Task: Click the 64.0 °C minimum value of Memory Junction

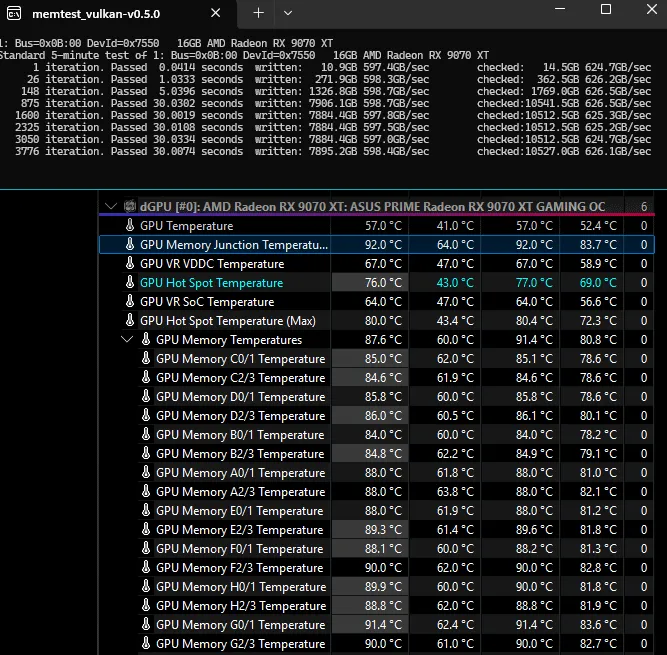Action: click(455, 245)
